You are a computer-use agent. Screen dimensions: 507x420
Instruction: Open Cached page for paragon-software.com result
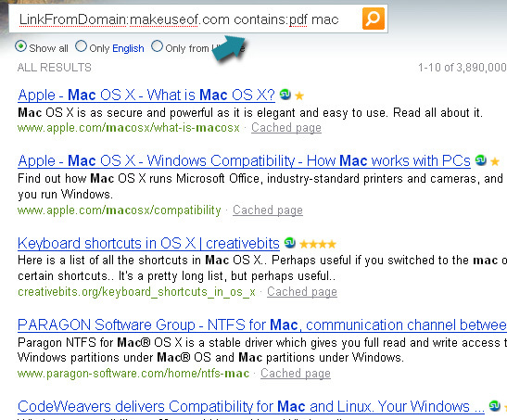pos(296,373)
